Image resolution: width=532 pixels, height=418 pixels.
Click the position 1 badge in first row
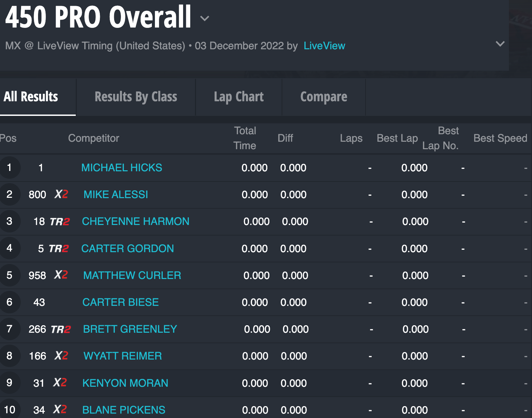[10, 168]
